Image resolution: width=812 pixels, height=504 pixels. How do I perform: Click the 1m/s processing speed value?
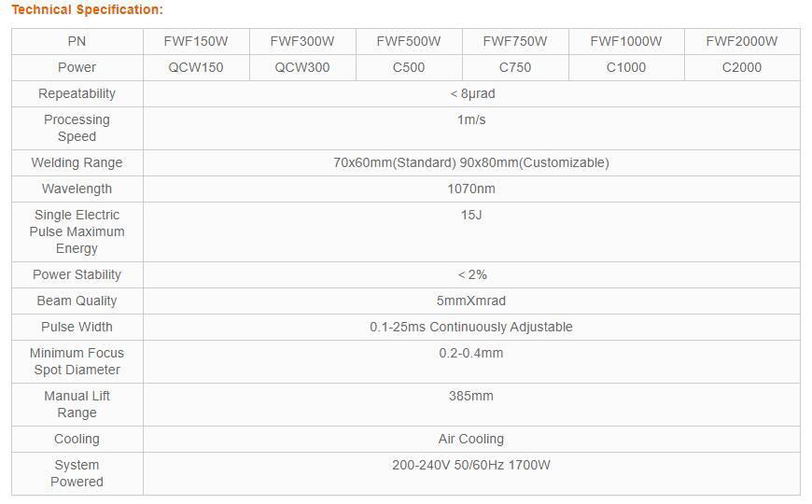coord(471,119)
